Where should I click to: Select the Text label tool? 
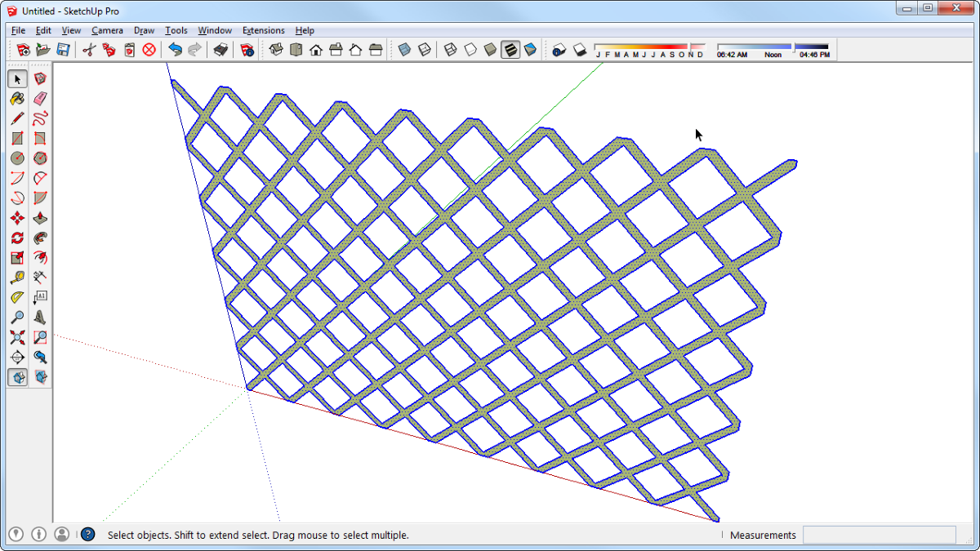40,298
